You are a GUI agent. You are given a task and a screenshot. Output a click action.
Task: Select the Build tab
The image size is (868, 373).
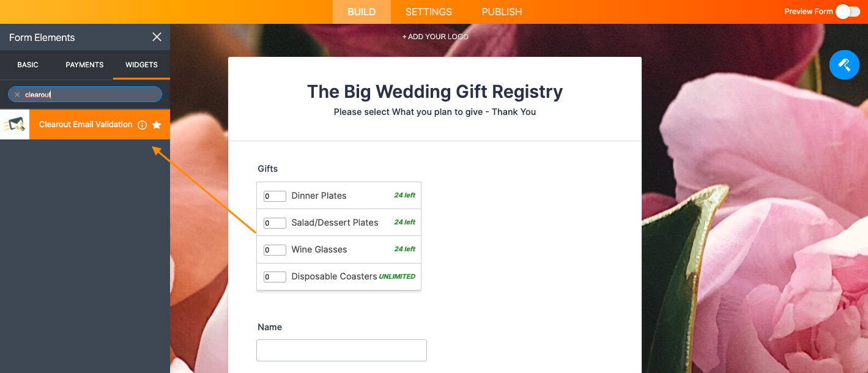[x=362, y=12]
